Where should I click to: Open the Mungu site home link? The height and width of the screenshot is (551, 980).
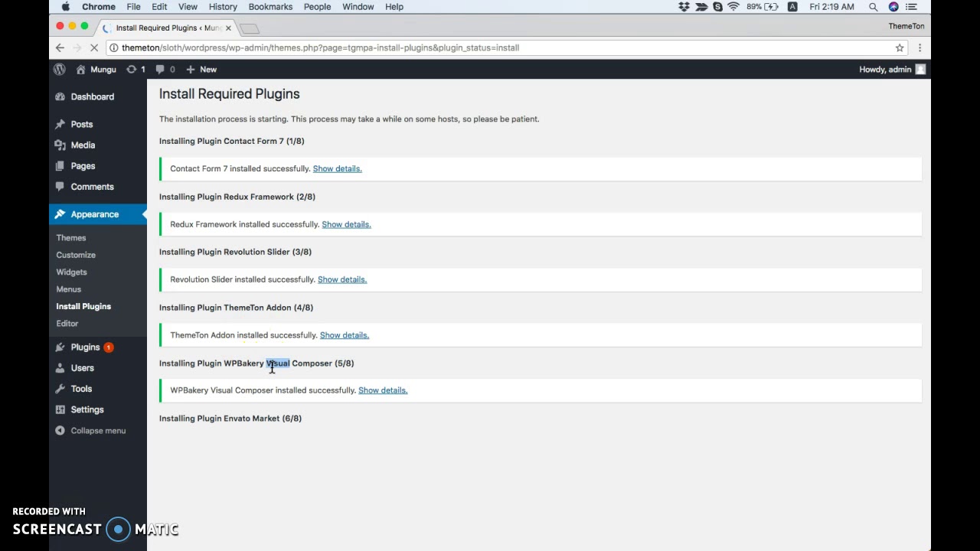(x=96, y=69)
